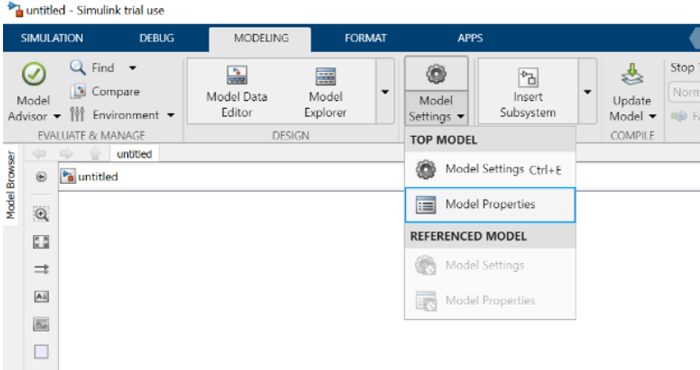Open the Model Browser side panel
This screenshot has height=370, width=700.
[11, 185]
